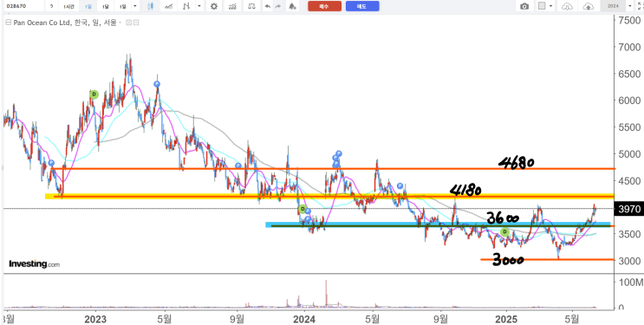Click the current price label 3970
The image size is (644, 325).
point(628,209)
